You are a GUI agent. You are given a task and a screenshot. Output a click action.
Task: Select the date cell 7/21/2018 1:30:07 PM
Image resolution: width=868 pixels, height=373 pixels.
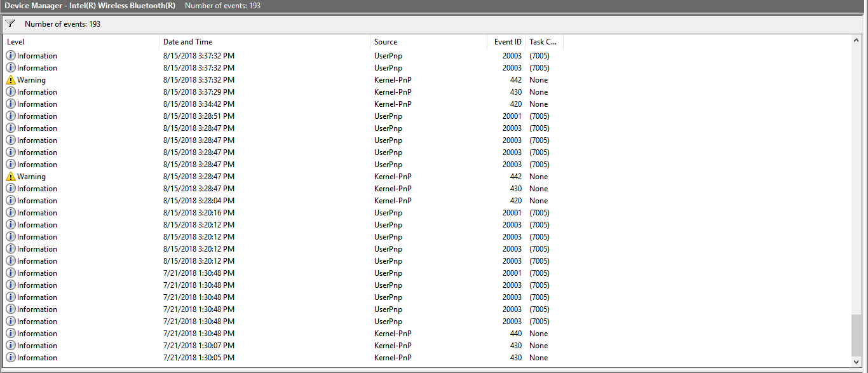point(199,346)
